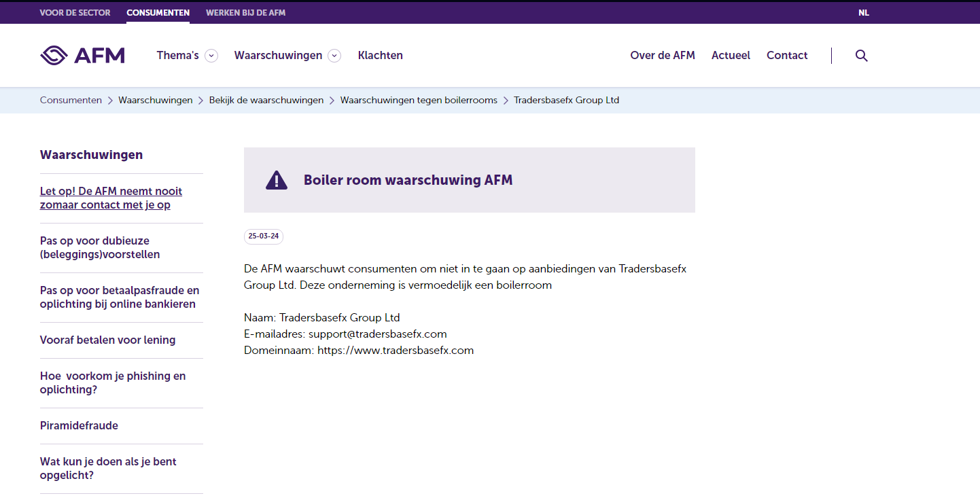Open Werken bij de AFM tab
The height and width of the screenshot is (498, 980).
point(245,13)
